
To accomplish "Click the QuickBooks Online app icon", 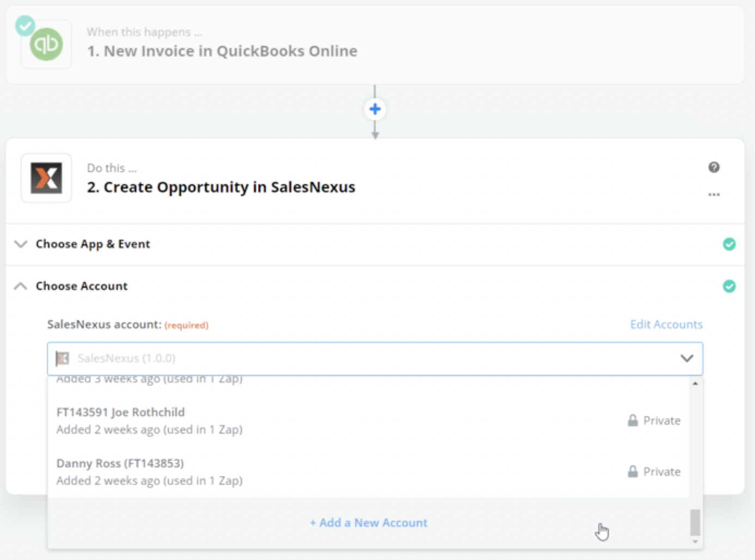I will [46, 45].
